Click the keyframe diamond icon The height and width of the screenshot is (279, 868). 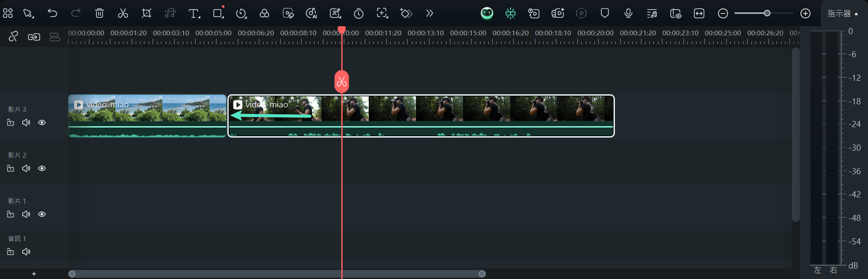[x=406, y=13]
